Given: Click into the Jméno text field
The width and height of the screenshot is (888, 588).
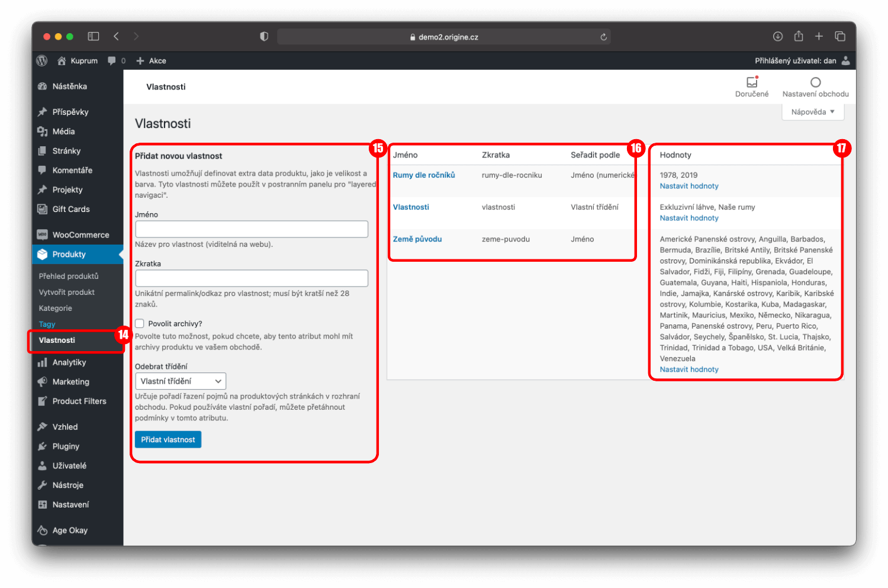Looking at the screenshot, I should (252, 229).
